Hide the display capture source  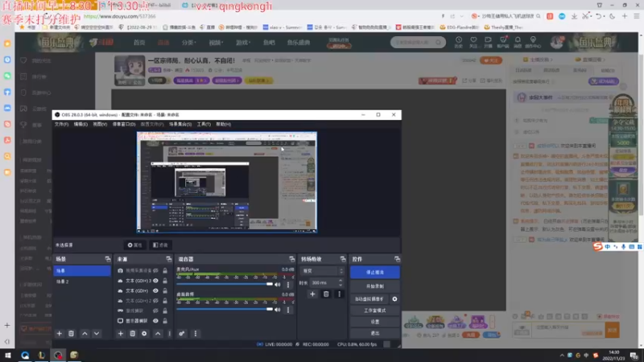tap(155, 320)
